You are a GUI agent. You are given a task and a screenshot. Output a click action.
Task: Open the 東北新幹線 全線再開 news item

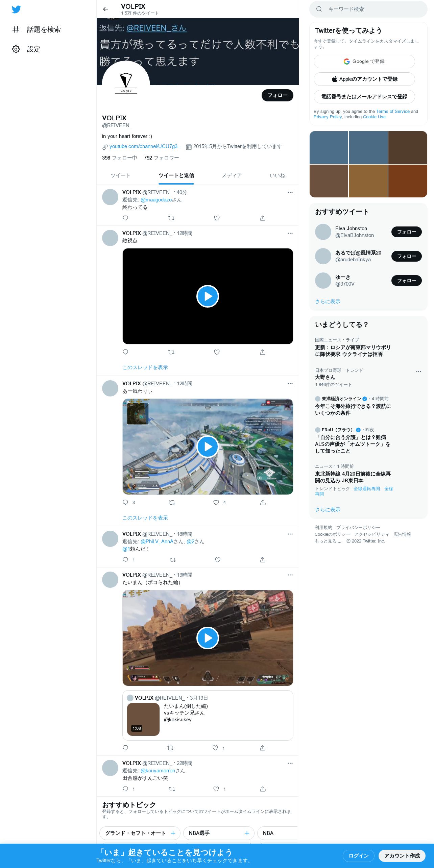pos(353,477)
